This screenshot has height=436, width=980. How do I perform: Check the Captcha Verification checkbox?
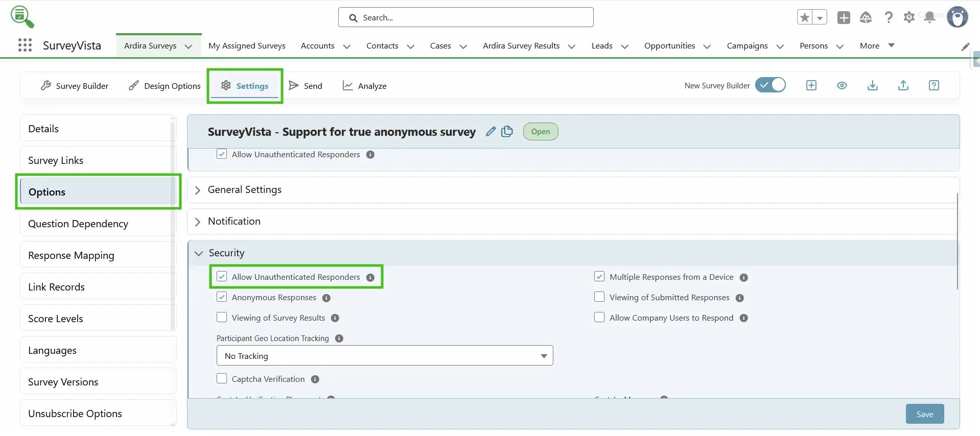(222, 379)
